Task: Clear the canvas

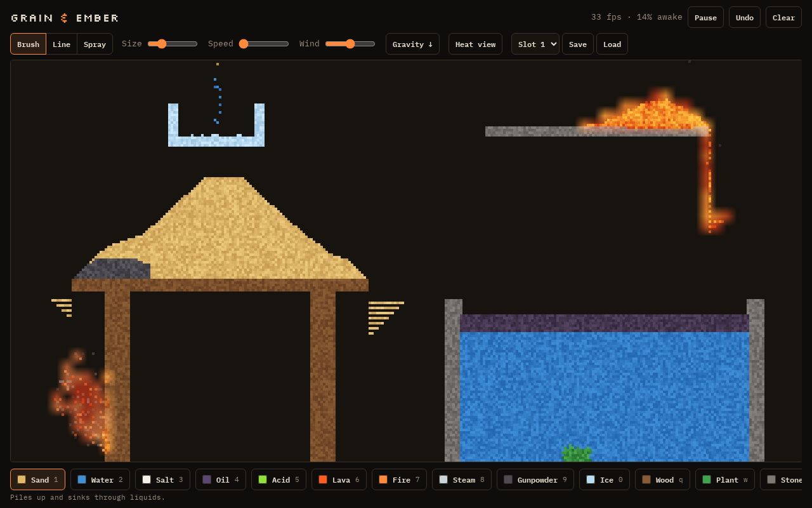Action: click(x=783, y=17)
